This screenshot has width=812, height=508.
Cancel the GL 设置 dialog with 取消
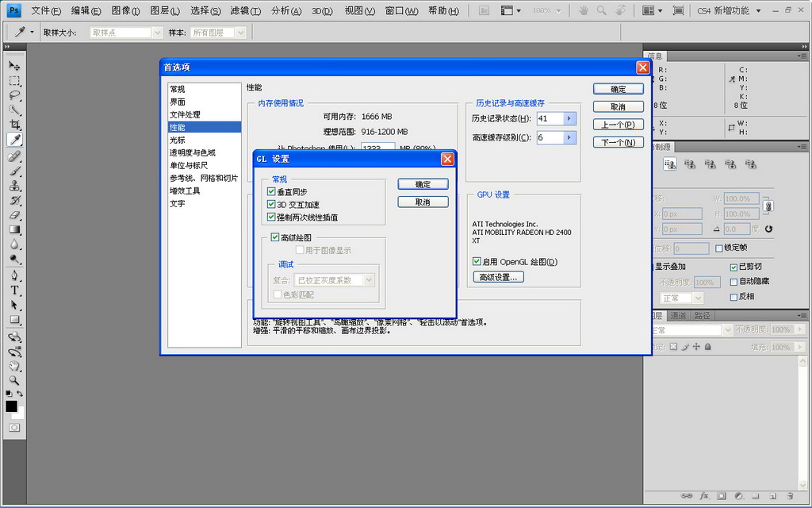click(423, 202)
